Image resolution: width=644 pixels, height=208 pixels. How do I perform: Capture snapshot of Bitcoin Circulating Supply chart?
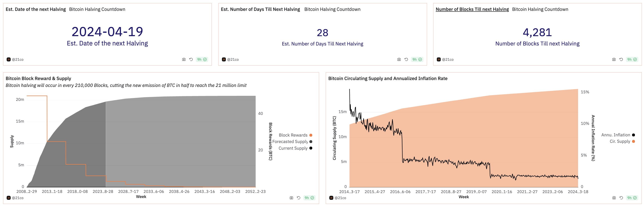pyautogui.click(x=614, y=198)
